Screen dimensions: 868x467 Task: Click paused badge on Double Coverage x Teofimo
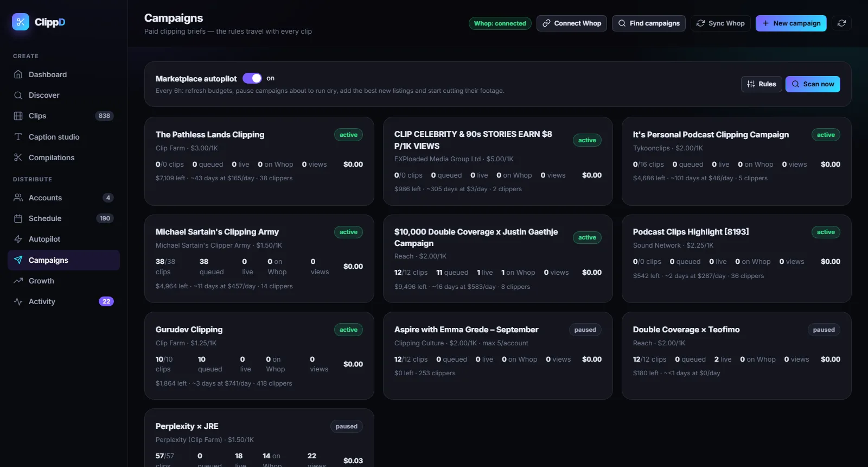pyautogui.click(x=824, y=330)
